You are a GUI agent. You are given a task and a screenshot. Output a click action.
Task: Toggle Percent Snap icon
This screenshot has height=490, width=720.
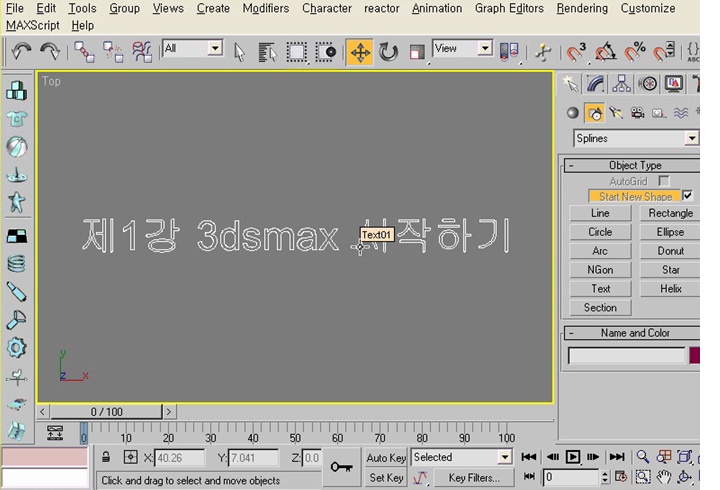635,51
